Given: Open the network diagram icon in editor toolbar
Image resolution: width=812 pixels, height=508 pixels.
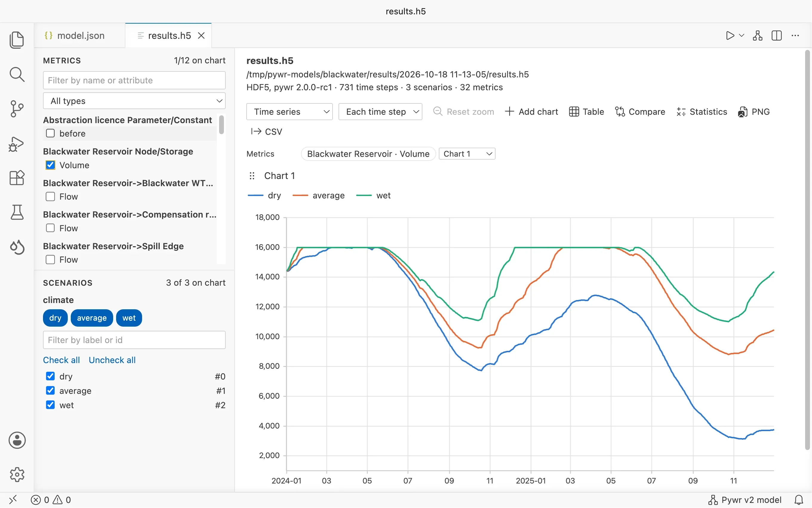Looking at the screenshot, I should tap(757, 36).
